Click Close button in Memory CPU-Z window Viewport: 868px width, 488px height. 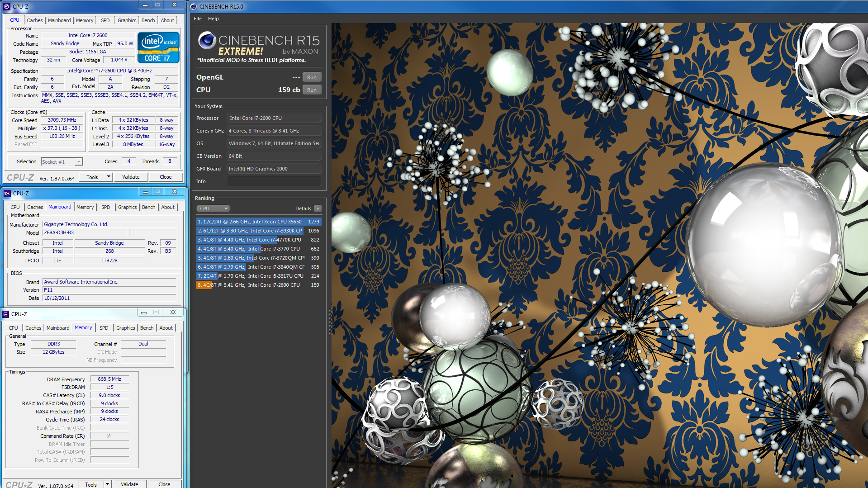[x=164, y=484]
